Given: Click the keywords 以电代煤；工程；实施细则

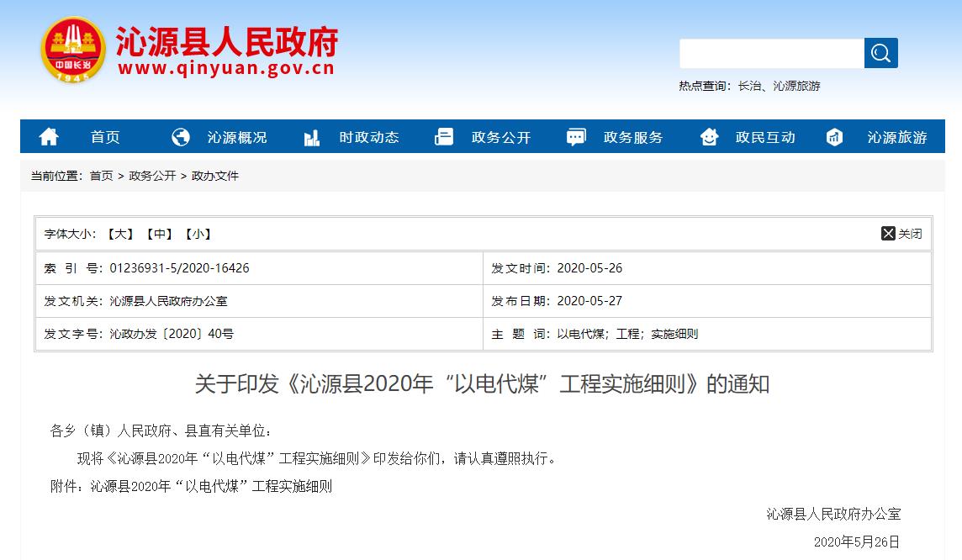Looking at the screenshot, I should pyautogui.click(x=627, y=335).
